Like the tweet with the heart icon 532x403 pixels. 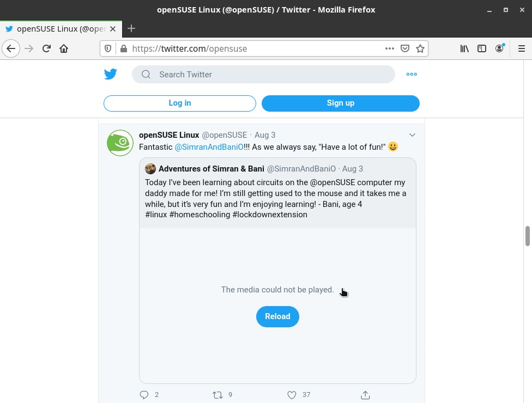click(x=292, y=394)
